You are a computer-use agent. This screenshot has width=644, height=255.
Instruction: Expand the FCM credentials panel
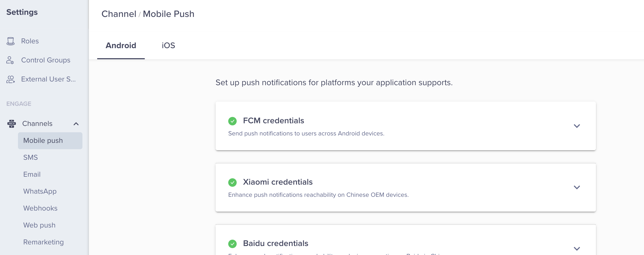(x=577, y=126)
